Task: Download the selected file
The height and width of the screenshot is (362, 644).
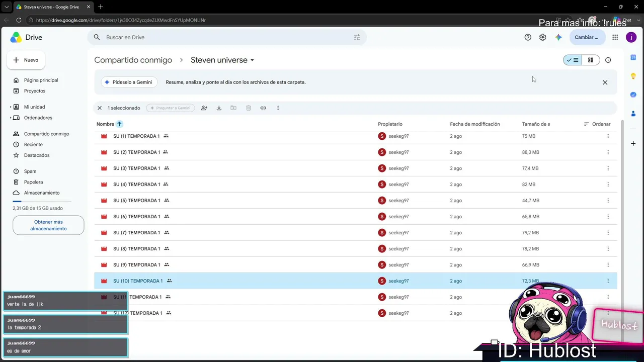Action: (219, 108)
